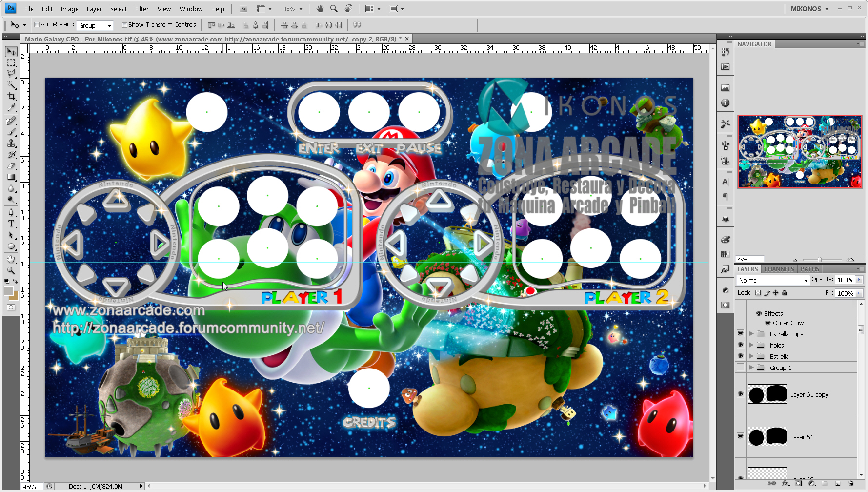Hide Layer 61
The height and width of the screenshot is (492, 868).
740,436
